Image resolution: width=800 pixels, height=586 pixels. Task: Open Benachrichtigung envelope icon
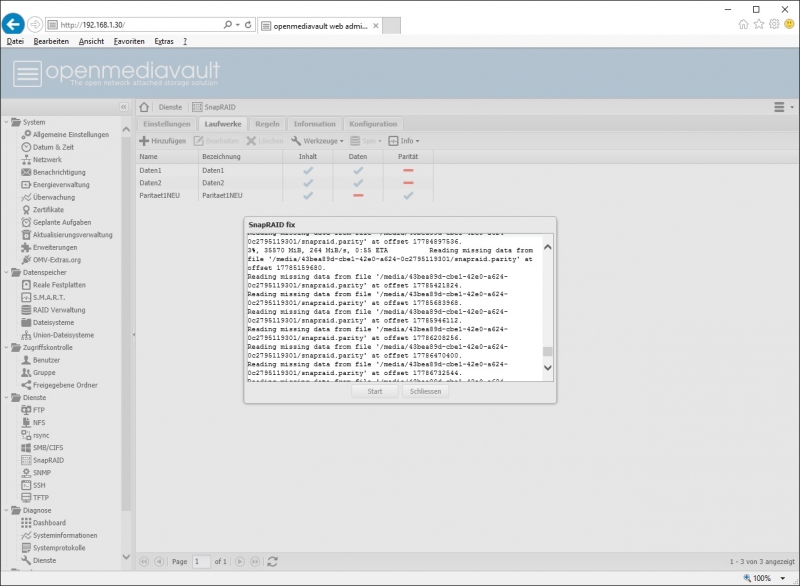(x=26, y=172)
